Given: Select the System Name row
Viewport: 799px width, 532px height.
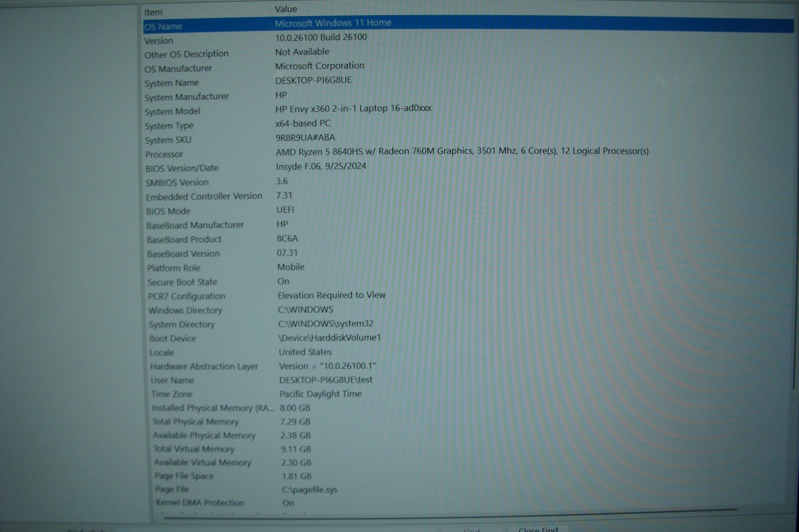Looking at the screenshot, I should 172,83.
